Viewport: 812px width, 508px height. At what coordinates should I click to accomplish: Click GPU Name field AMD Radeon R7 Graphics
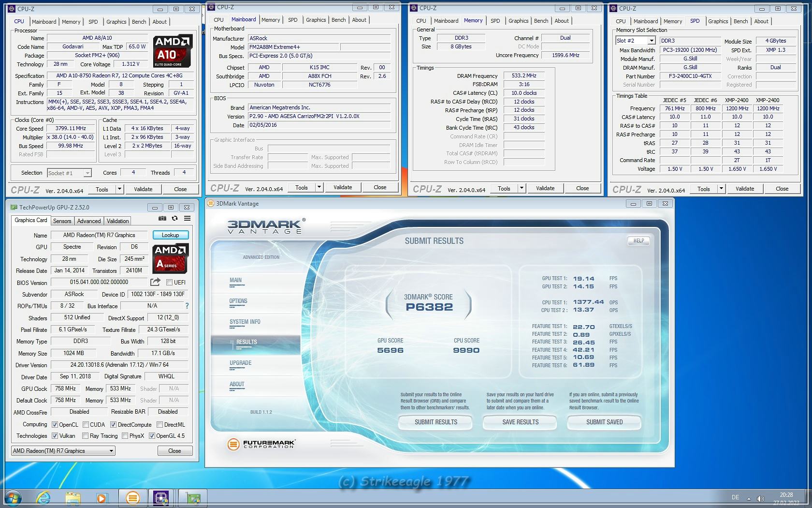pos(99,235)
